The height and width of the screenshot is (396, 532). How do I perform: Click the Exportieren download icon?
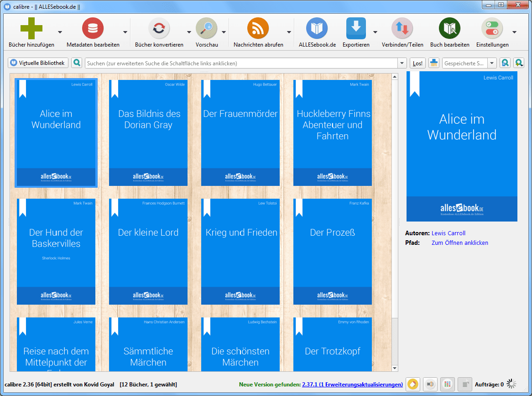pyautogui.click(x=356, y=28)
